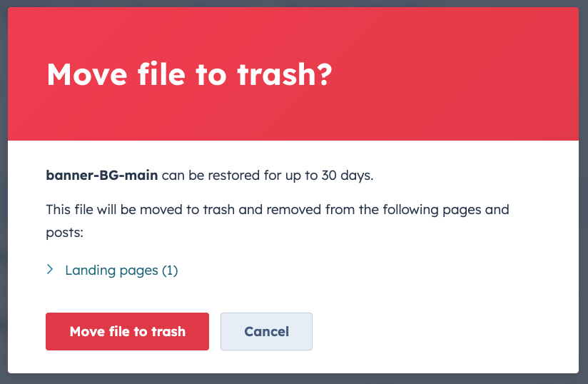
Task: Toggle the disclosure arrow beside Landing pages
Action: (50, 270)
